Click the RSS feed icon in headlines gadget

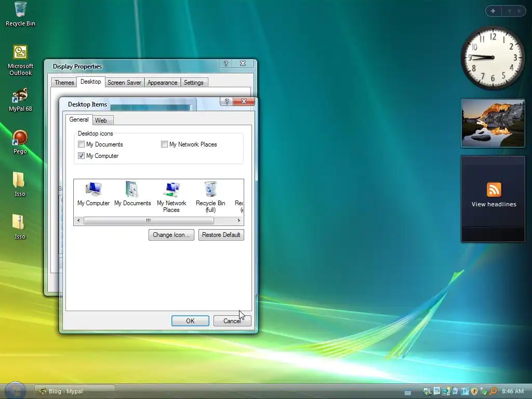click(x=494, y=190)
